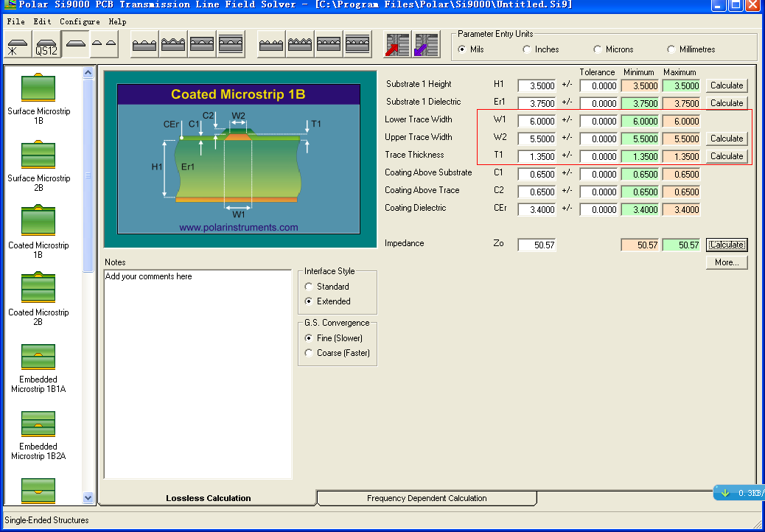Calculate the Substrate 1 Height H1
This screenshot has width=765, height=532.
(x=727, y=85)
